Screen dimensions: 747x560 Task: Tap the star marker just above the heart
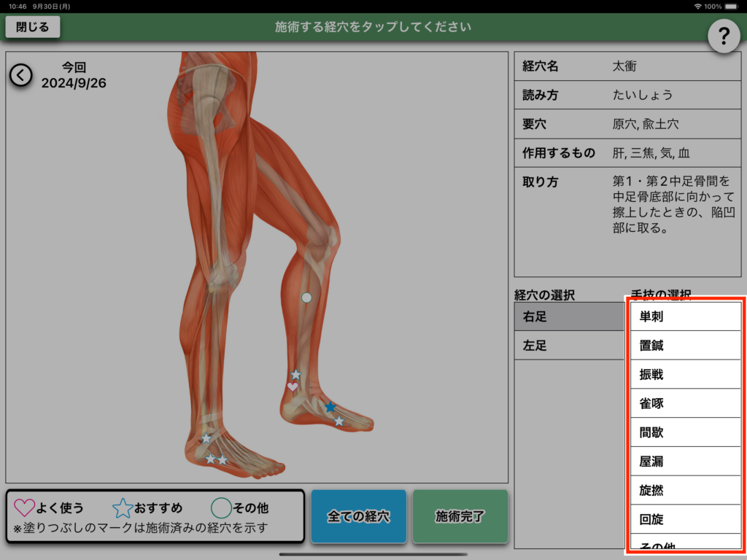(295, 374)
